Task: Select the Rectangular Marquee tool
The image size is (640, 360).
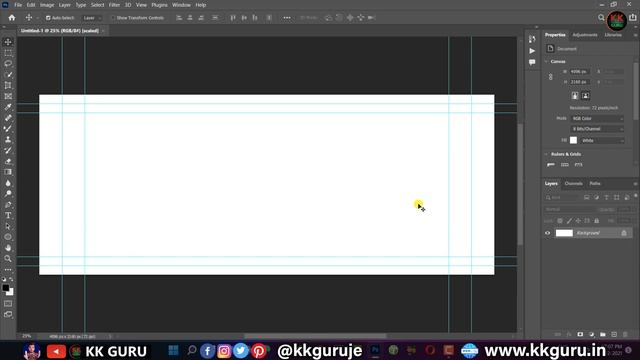Action: click(8, 53)
